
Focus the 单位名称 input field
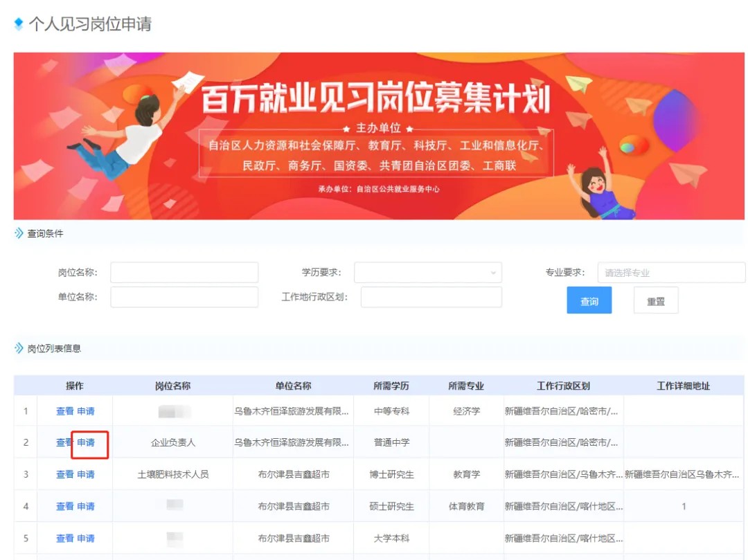pos(184,297)
